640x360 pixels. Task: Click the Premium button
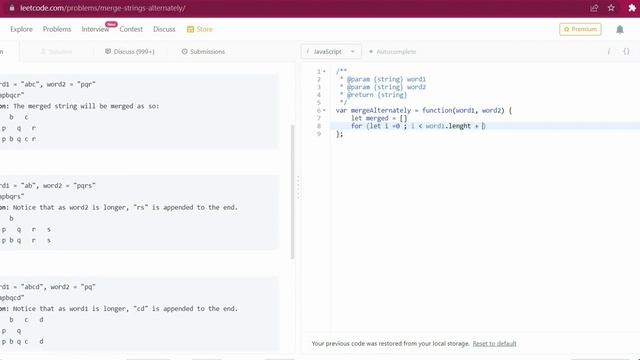click(x=580, y=29)
